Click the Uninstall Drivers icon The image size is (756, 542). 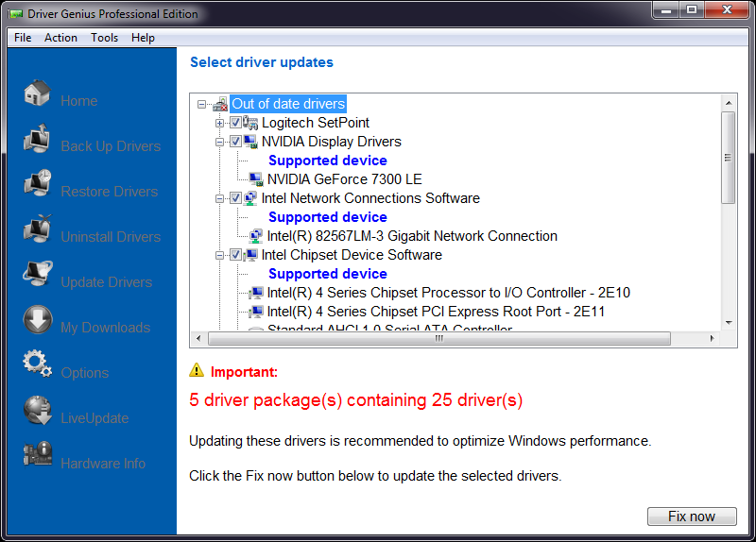(37, 230)
